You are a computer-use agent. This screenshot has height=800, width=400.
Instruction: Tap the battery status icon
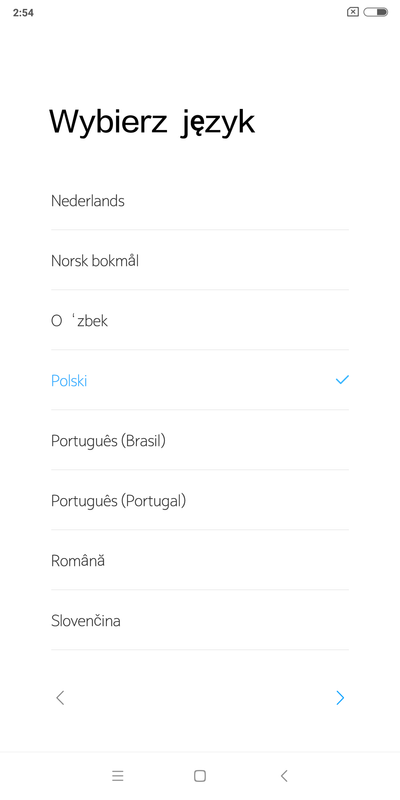pyautogui.click(x=376, y=12)
